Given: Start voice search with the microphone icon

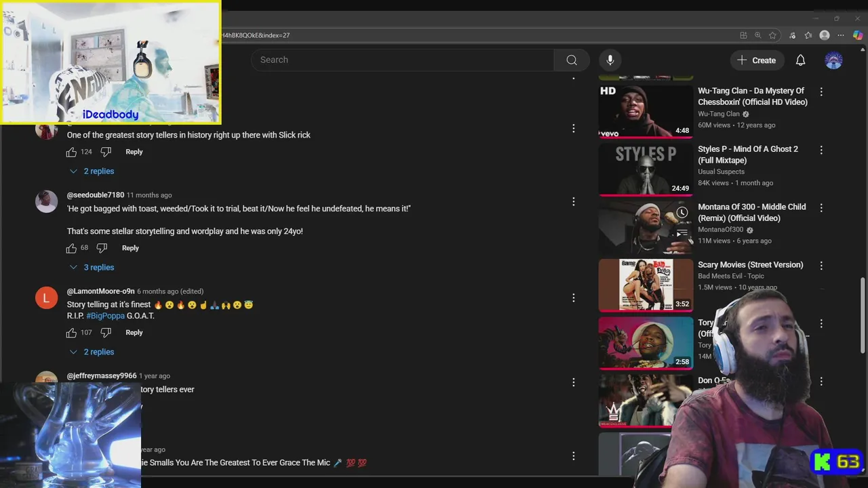Looking at the screenshot, I should pos(610,60).
